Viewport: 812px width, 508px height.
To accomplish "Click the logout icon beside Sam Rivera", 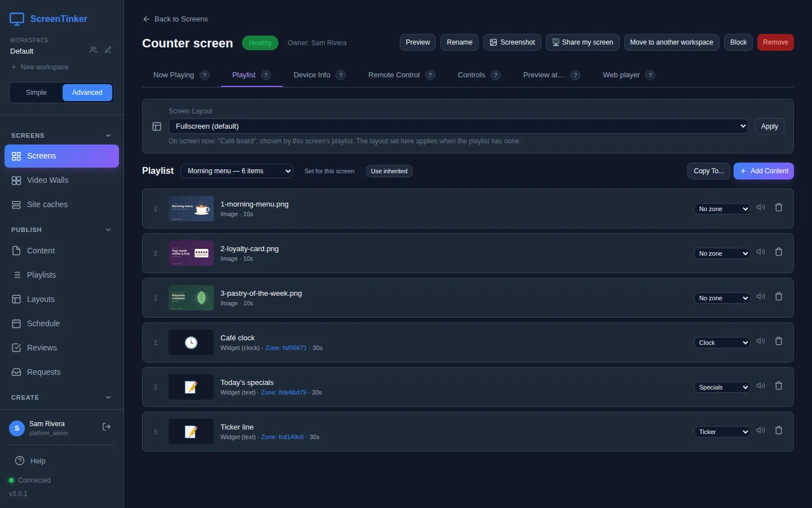I will tap(106, 427).
